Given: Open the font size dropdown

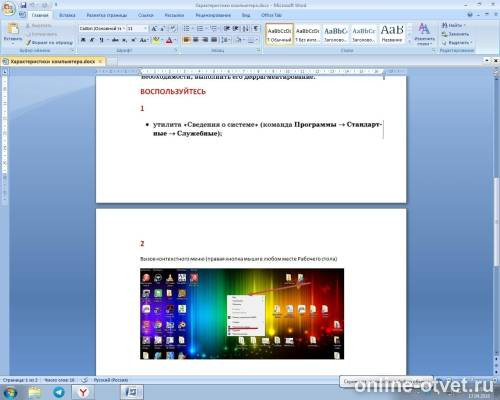Looking at the screenshot, I should point(137,29).
